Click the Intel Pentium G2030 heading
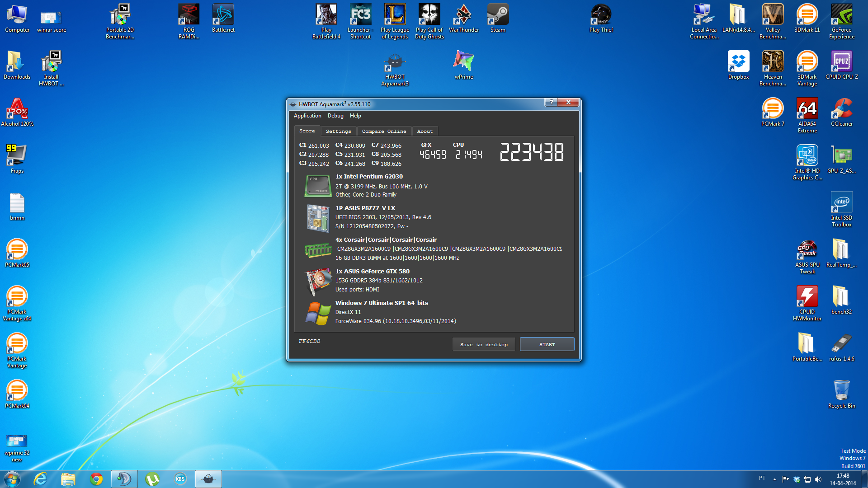Image resolution: width=868 pixels, height=488 pixels. pyautogui.click(x=369, y=177)
